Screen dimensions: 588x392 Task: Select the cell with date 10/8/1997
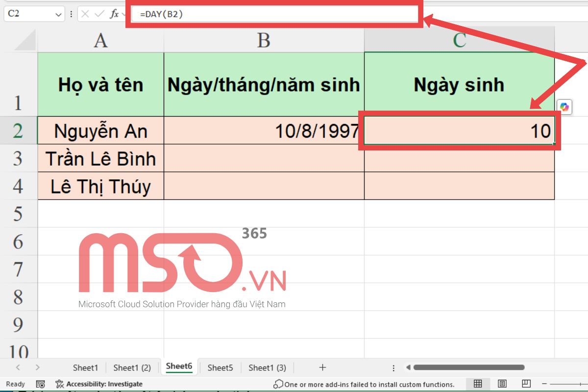point(264,130)
